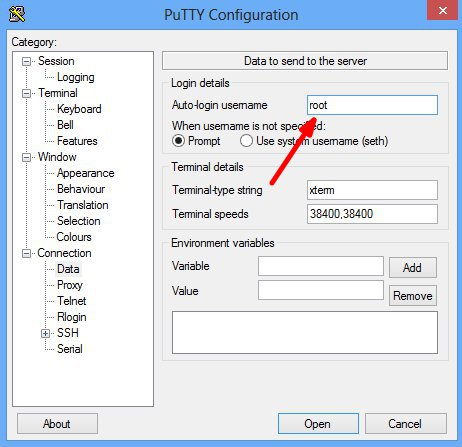The width and height of the screenshot is (462, 447).
Task: Open the Logging category
Action: click(76, 77)
